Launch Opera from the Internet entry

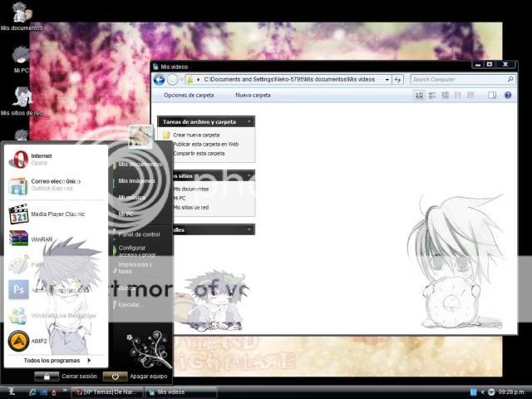[x=56, y=159]
